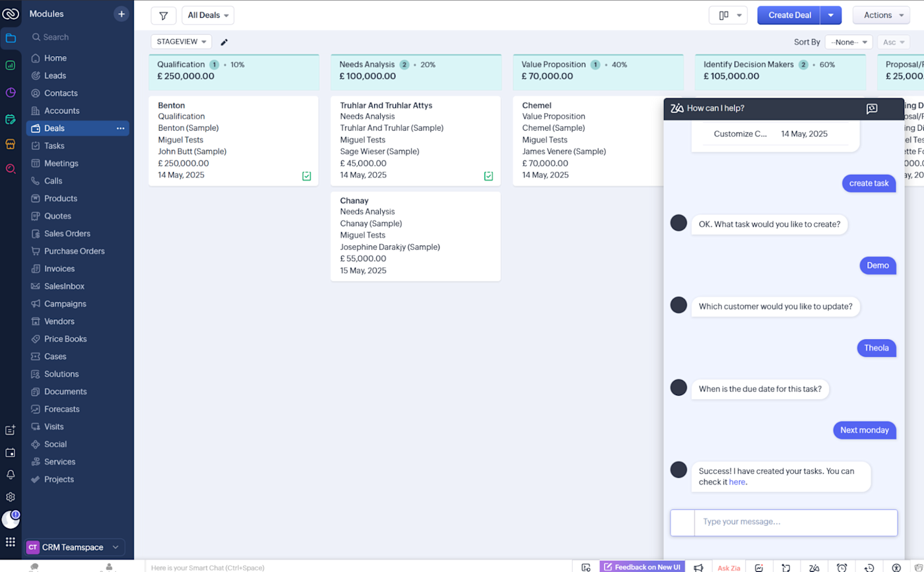Expand the Create Deal arrow dropdown

pos(831,15)
